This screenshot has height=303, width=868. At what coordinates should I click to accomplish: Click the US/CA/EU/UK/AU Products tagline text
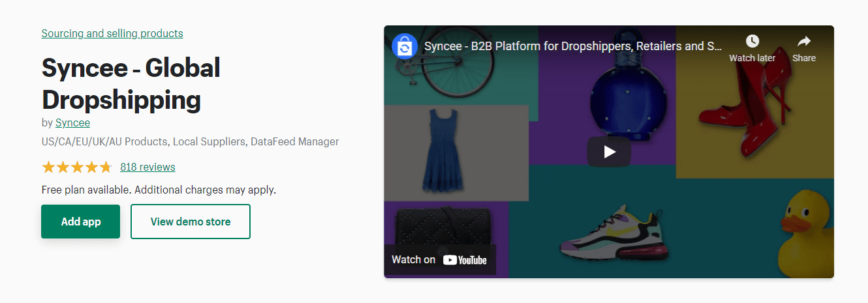pyautogui.click(x=190, y=141)
